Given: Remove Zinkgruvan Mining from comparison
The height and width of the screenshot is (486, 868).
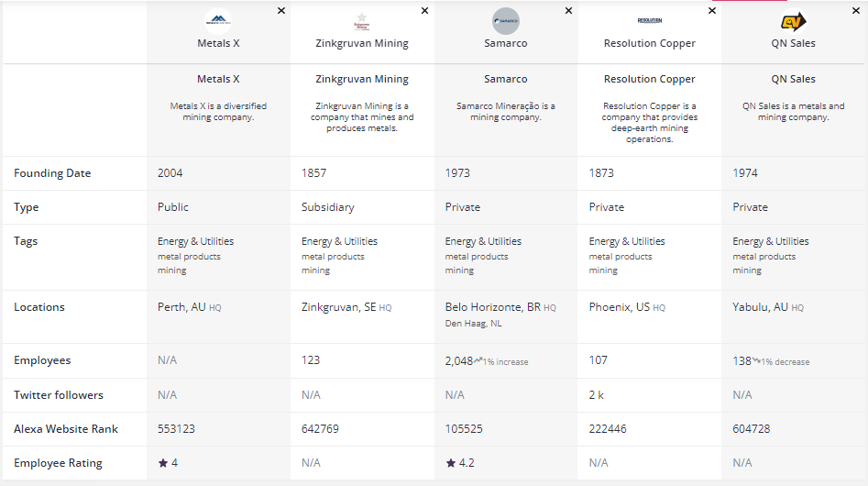Looking at the screenshot, I should tap(424, 11).
